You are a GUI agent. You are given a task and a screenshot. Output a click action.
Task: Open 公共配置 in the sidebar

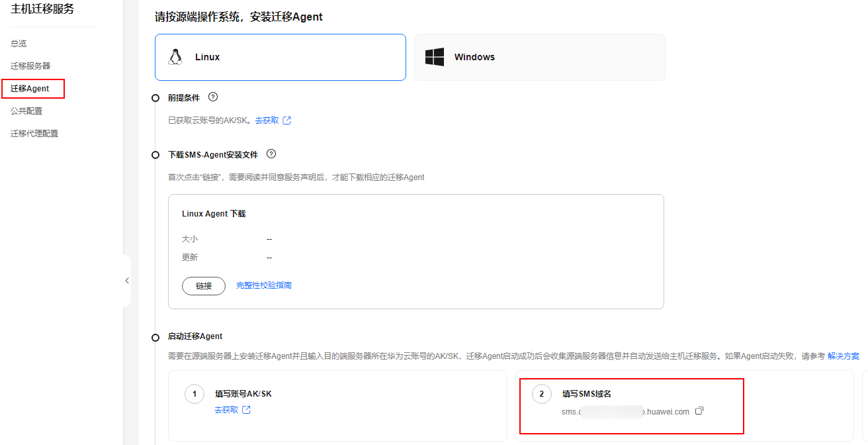(26, 111)
